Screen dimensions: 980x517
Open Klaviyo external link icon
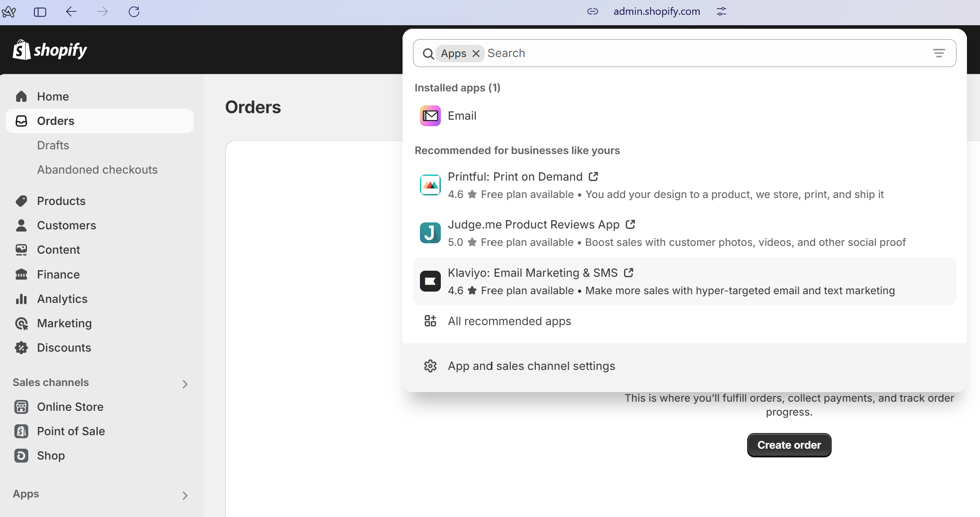(629, 272)
